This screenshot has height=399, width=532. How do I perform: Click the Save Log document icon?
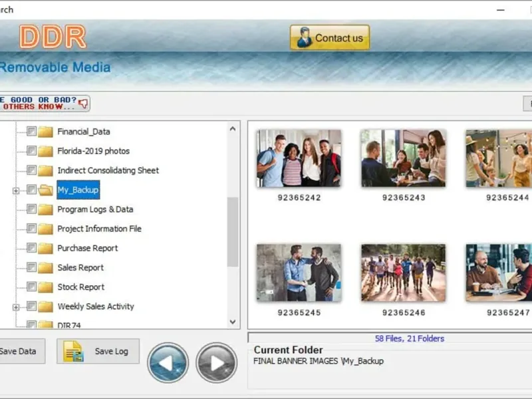click(73, 351)
